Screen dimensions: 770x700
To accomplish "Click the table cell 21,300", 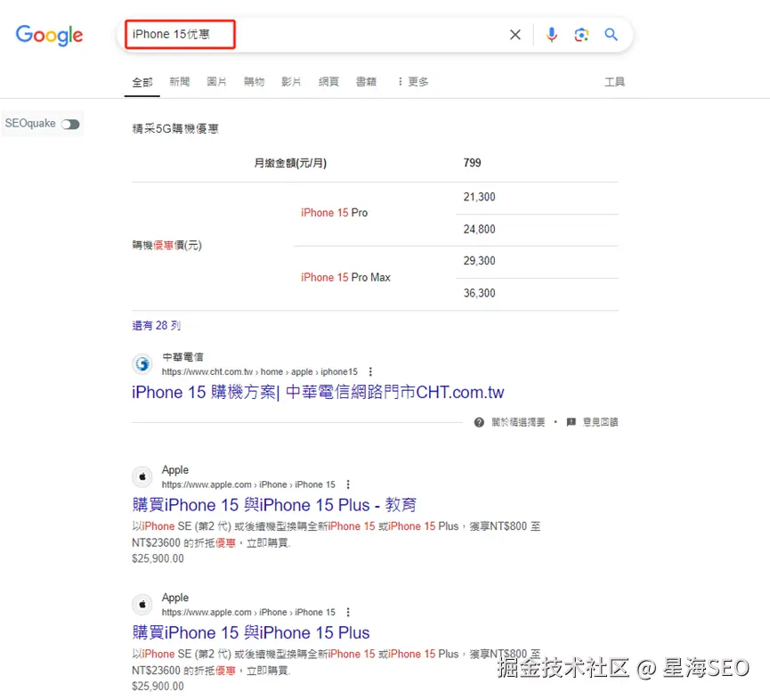I will [x=479, y=197].
